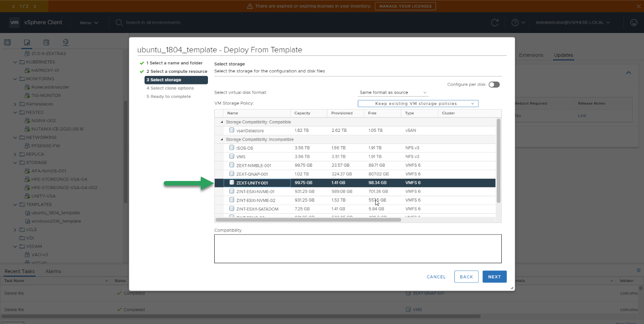Click the datastore table horizontal scrollbar
The height and width of the screenshot is (324, 644).
coord(308,220)
